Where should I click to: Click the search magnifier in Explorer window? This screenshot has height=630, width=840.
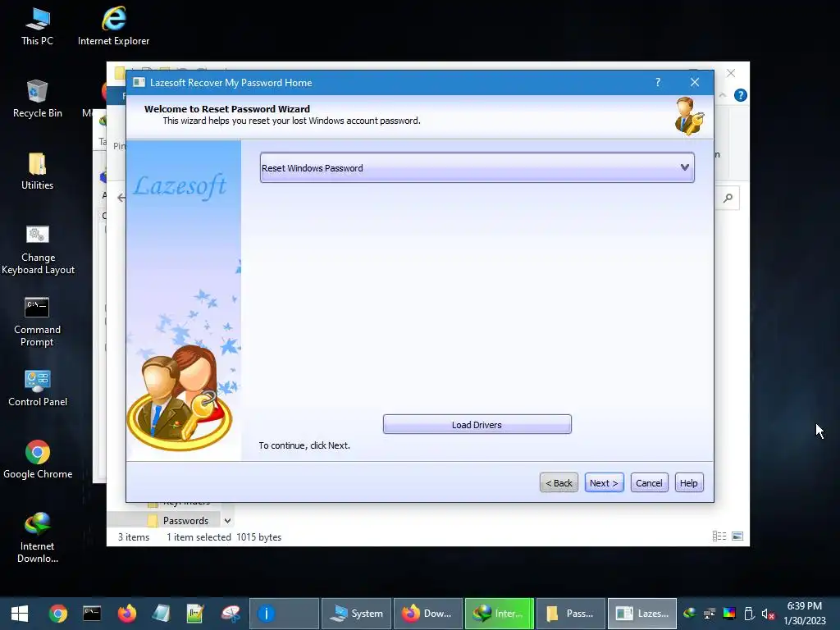728,199
